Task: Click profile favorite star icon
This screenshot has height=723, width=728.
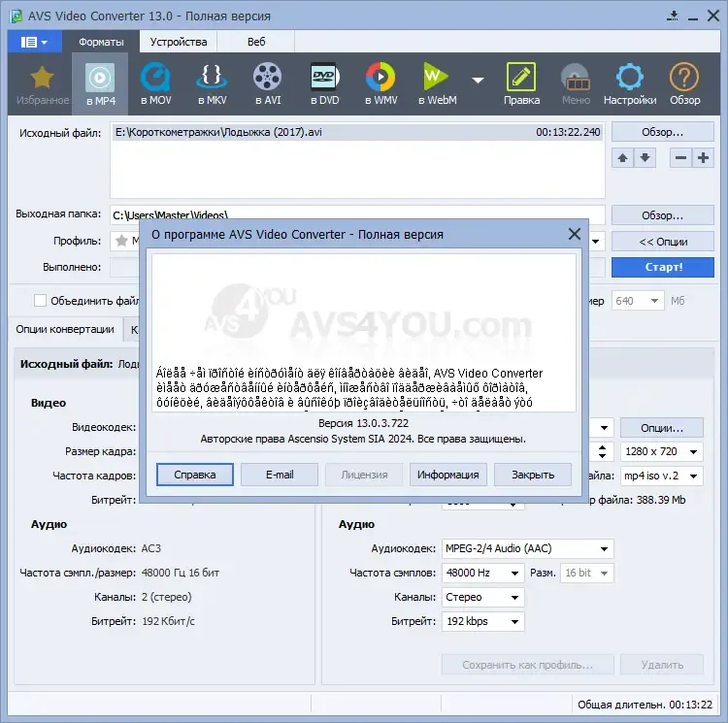Action: [x=121, y=241]
